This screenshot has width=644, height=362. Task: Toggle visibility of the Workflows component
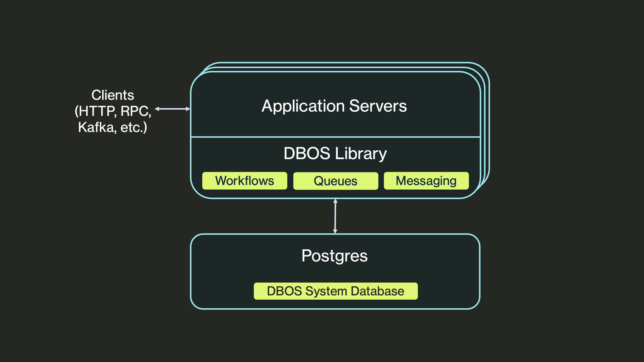244,180
